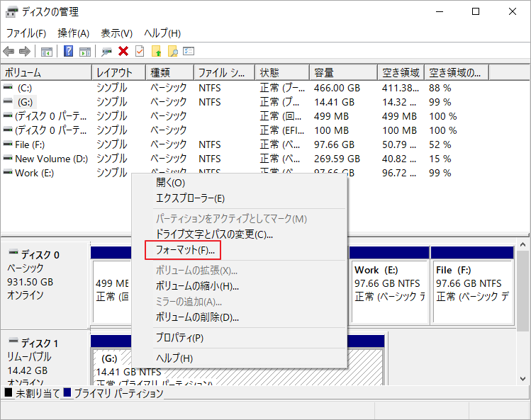
Task: Click the 466.00 GB capacity cell
Action: (x=337, y=88)
